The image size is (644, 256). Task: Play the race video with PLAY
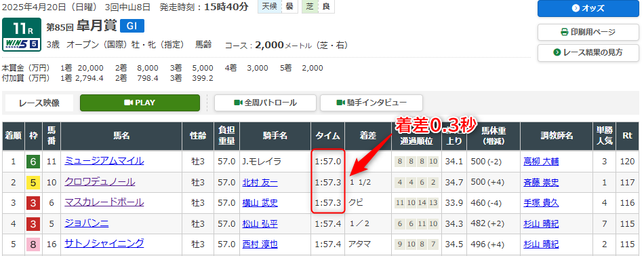140,103
